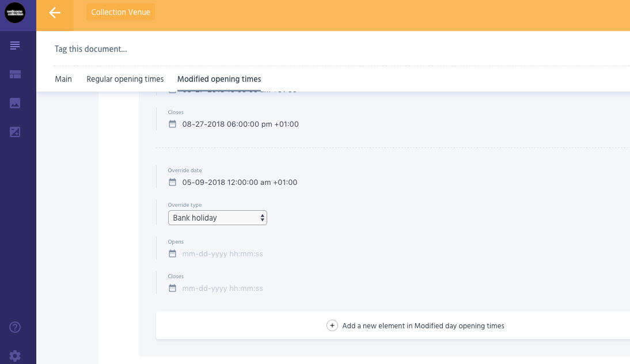
Task: Add a new element in Modified day opening times
Action: click(423, 325)
